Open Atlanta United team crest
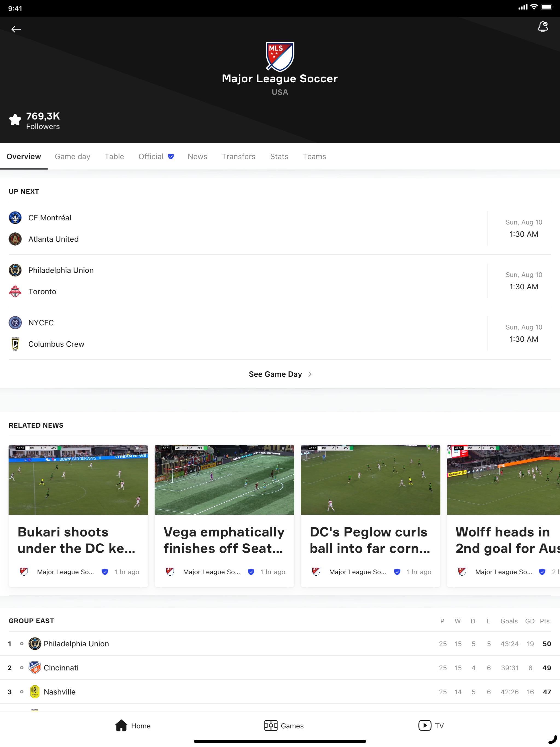This screenshot has width=560, height=747. (x=15, y=239)
